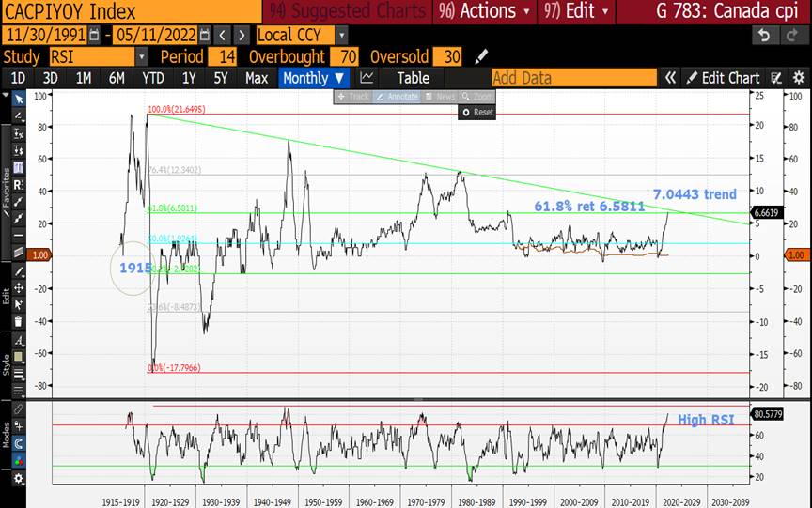
Task: Select the line drawing tool with dropdown
Action: 19,115
